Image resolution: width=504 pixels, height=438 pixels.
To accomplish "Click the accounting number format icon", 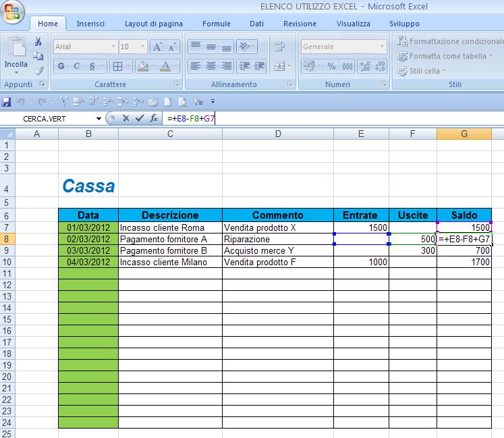I will tap(309, 66).
